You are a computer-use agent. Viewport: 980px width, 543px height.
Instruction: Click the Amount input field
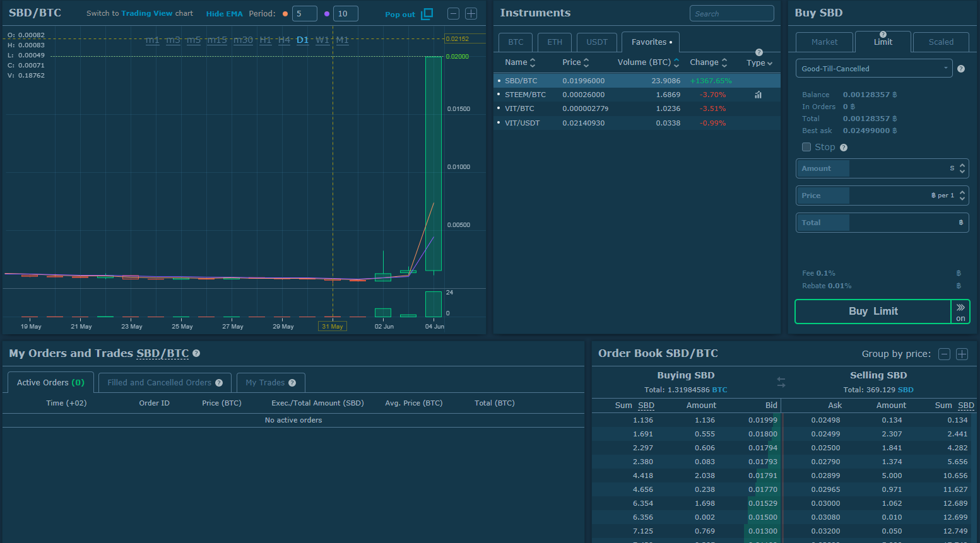[x=882, y=168]
